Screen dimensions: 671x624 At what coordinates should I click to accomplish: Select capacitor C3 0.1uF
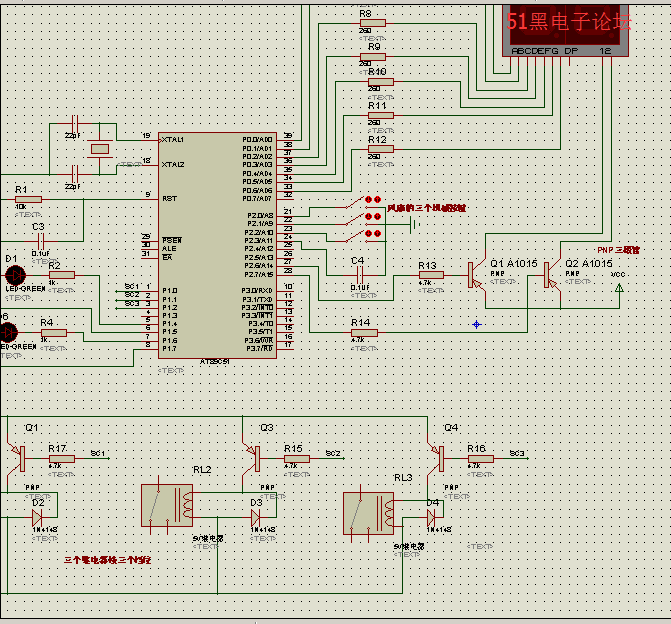41,241
